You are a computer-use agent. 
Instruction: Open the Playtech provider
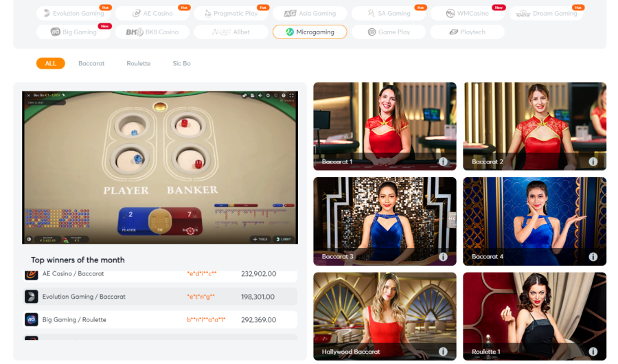click(x=468, y=32)
